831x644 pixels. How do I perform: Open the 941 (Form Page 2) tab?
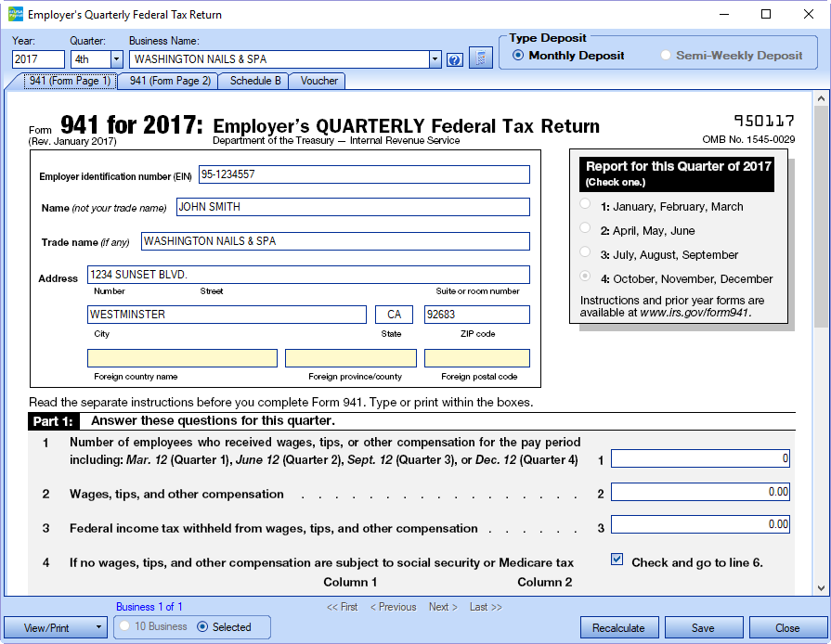170,81
